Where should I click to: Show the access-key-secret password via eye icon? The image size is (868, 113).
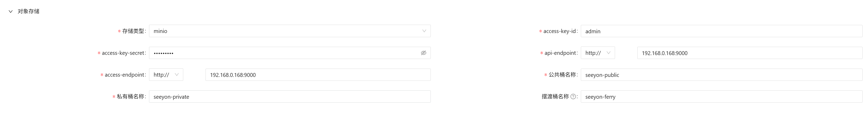click(424, 53)
